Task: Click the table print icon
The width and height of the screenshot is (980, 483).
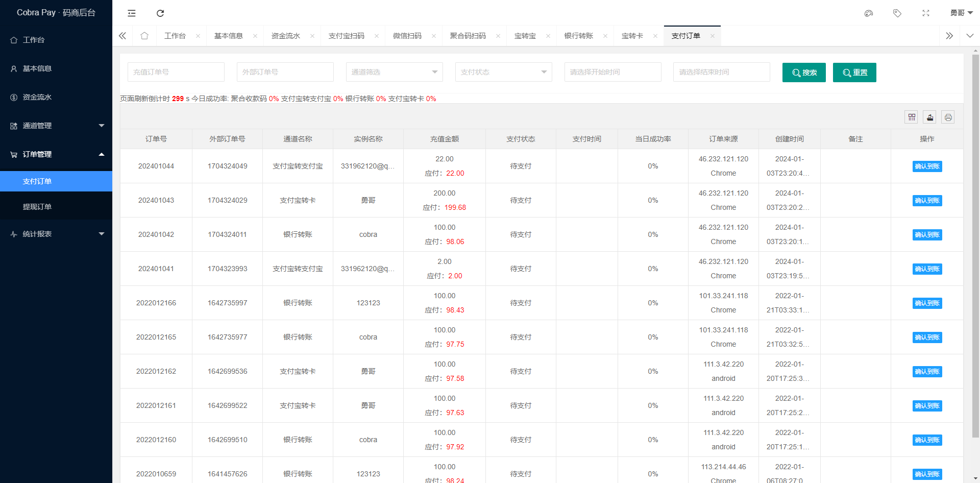Action: [948, 117]
